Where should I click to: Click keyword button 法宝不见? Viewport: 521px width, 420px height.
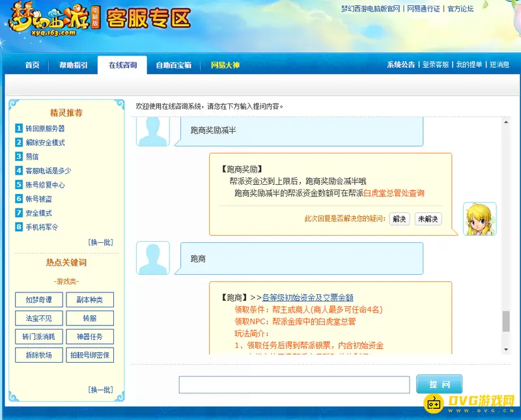[x=39, y=318]
